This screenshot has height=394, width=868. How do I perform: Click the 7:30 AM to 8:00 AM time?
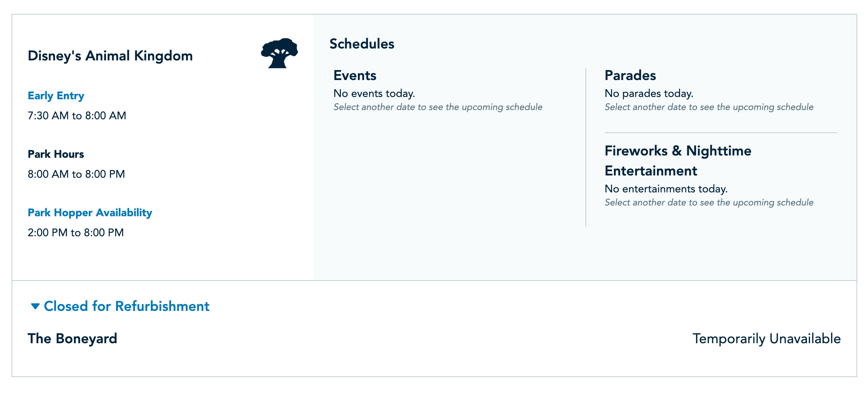coord(77,116)
